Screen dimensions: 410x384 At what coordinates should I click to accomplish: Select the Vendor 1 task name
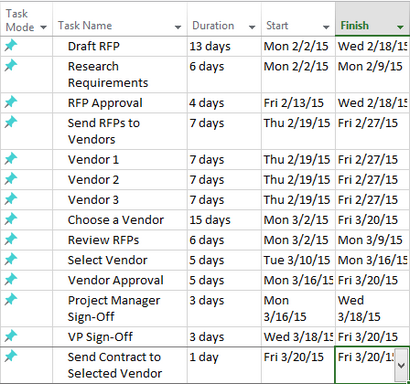click(x=93, y=160)
